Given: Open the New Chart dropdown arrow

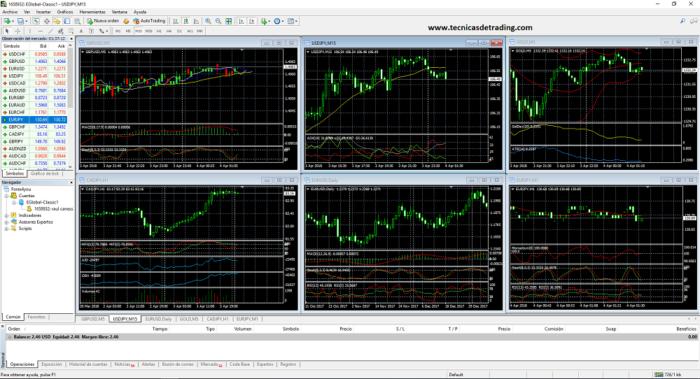Looking at the screenshot, I should coord(13,21).
